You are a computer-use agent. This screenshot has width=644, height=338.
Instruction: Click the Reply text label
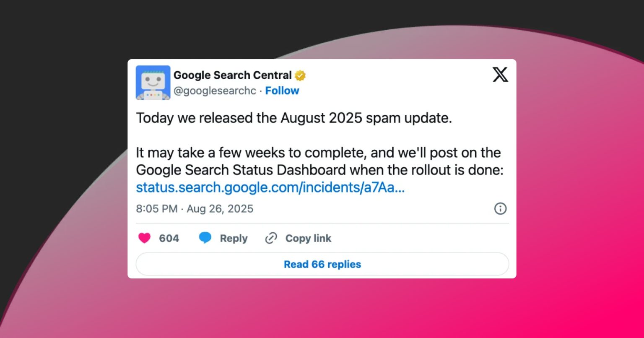pos(234,238)
